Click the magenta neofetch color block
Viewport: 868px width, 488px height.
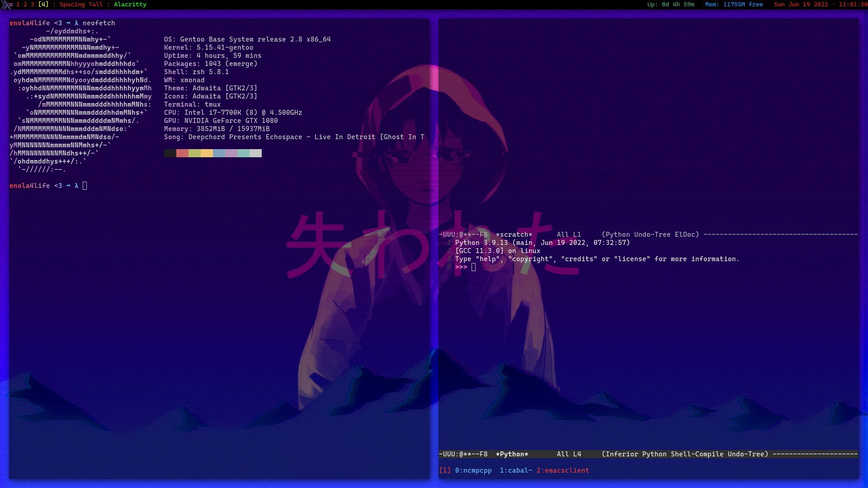coord(231,153)
